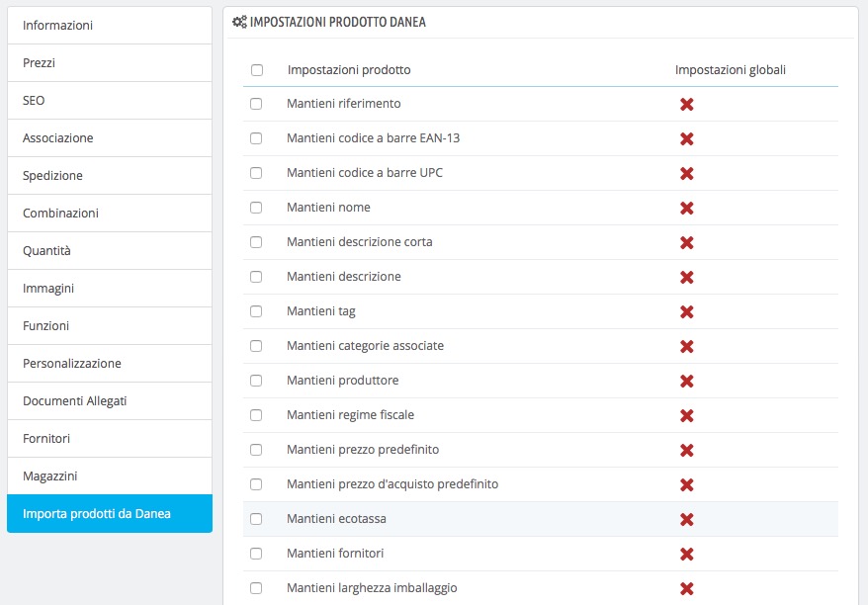The image size is (868, 605).
Task: Open the Documenti Allegati tab
Action: 110,401
